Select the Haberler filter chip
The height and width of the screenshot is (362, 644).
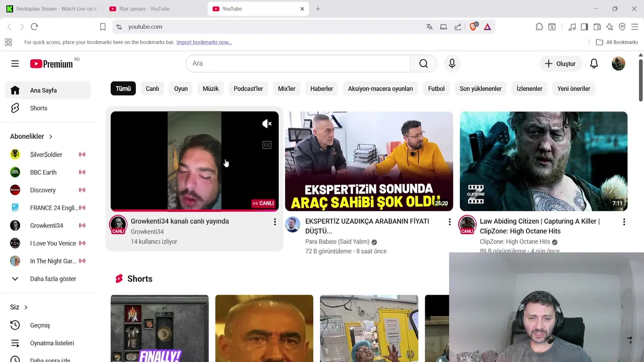(x=321, y=88)
